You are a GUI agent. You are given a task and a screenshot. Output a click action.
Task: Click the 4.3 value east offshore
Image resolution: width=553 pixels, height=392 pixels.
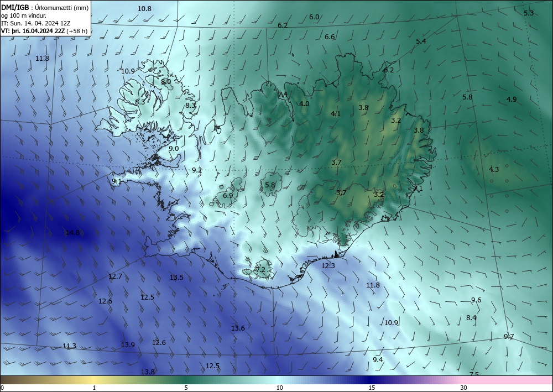[x=494, y=170]
